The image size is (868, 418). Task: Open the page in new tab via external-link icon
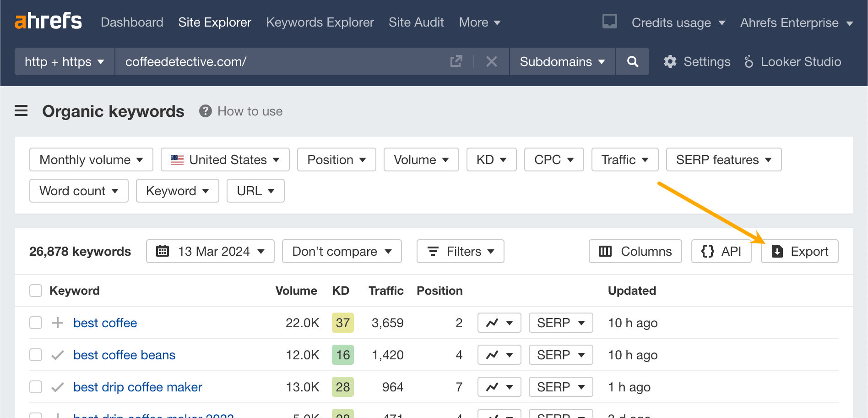(x=456, y=60)
